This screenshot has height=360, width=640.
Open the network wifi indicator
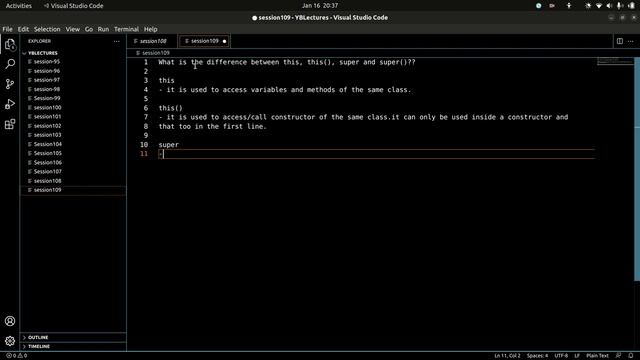click(x=599, y=6)
